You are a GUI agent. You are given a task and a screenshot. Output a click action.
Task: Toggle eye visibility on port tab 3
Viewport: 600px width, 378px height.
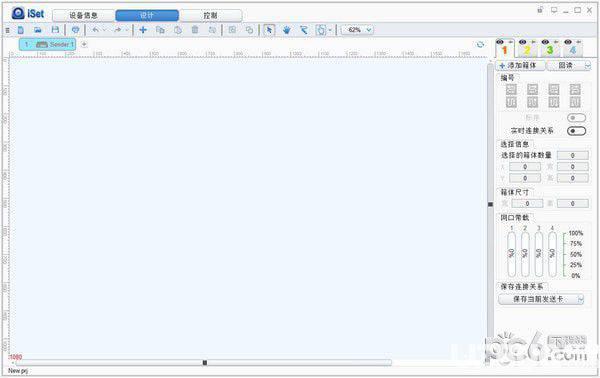[546, 42]
